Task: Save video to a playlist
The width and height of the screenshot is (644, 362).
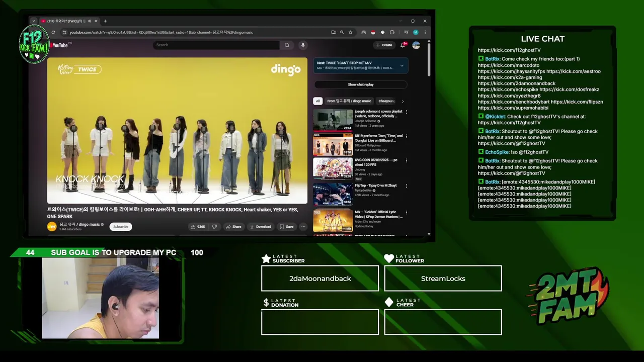Action: pyautogui.click(x=287, y=227)
